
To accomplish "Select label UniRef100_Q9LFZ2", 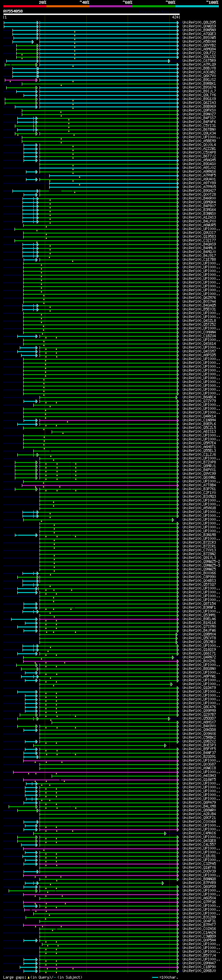I will pos(199,53).
